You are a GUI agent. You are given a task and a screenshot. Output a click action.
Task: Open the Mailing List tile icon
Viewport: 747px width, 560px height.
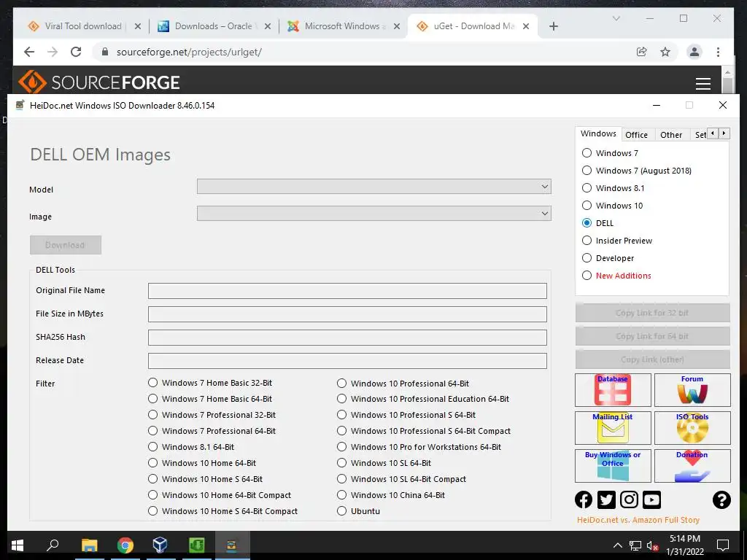point(613,427)
